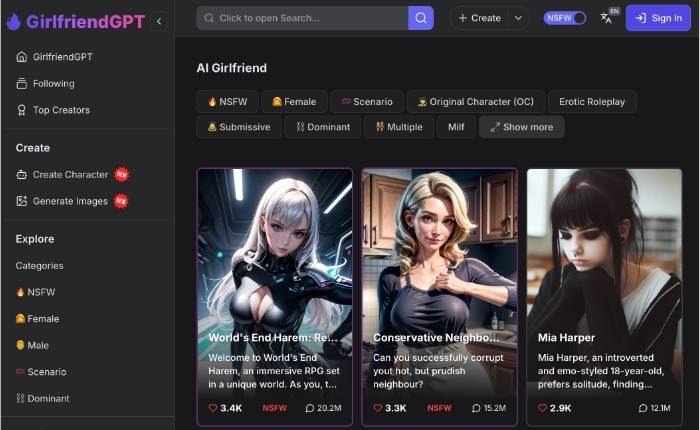This screenshot has height=430, width=700.
Task: Click the NEW badge next to Create Character
Action: (121, 174)
